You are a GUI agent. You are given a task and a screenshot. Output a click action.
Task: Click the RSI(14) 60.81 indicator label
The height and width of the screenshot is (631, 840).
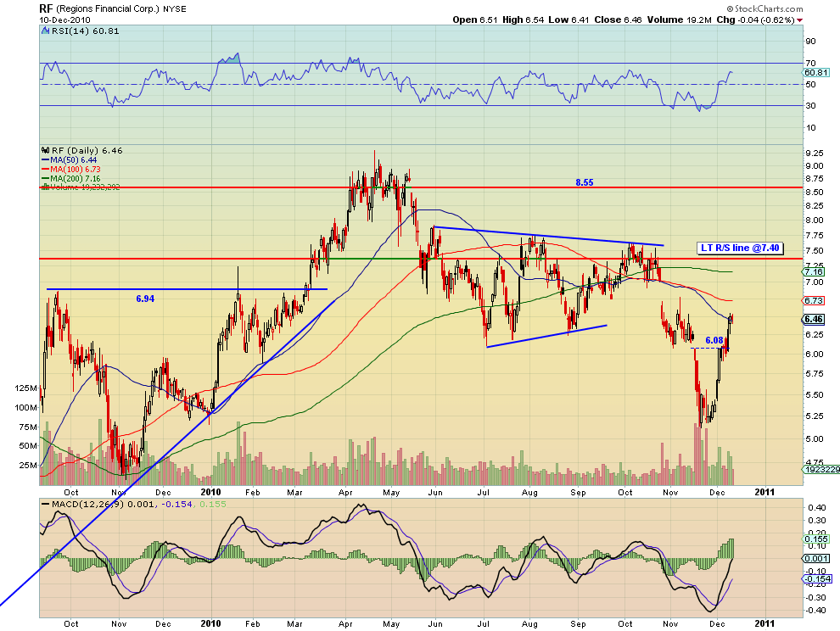(x=85, y=31)
